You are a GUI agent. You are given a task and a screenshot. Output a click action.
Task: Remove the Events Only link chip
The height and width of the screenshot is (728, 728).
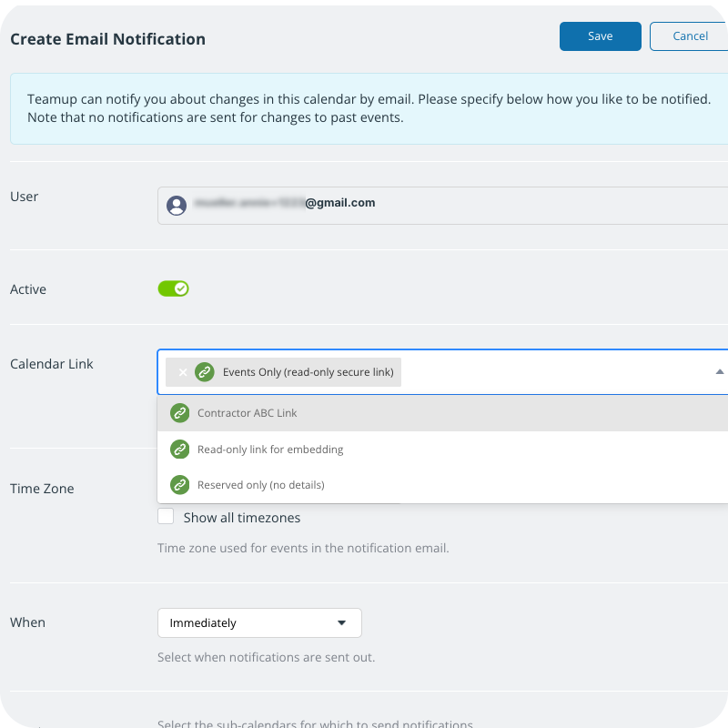(x=182, y=372)
